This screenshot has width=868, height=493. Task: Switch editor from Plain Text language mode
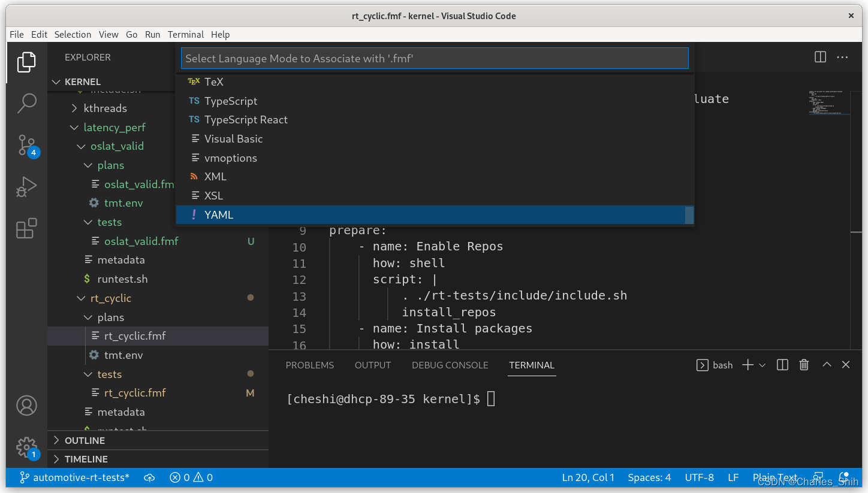(774, 477)
